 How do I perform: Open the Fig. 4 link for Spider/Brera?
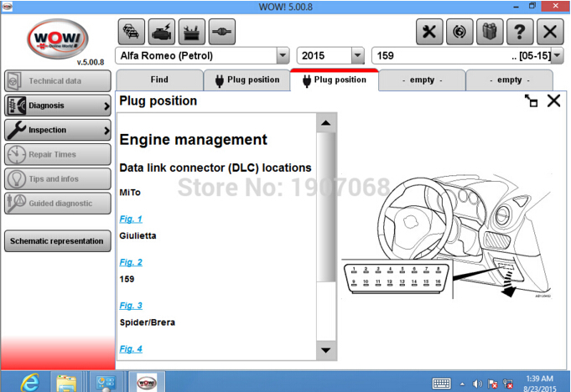point(131,348)
